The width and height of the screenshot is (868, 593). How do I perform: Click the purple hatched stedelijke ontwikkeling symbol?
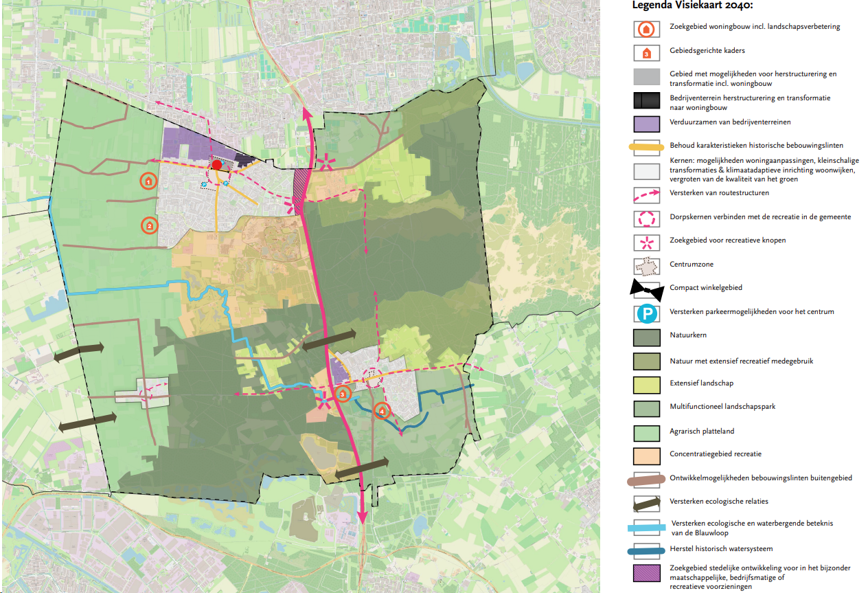[x=647, y=573]
